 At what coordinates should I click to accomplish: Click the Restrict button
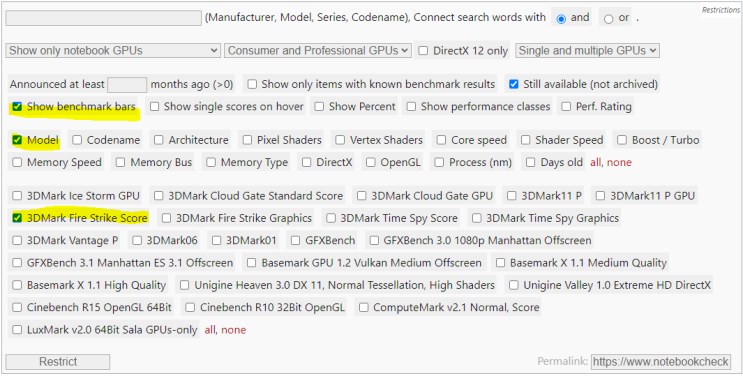point(58,362)
